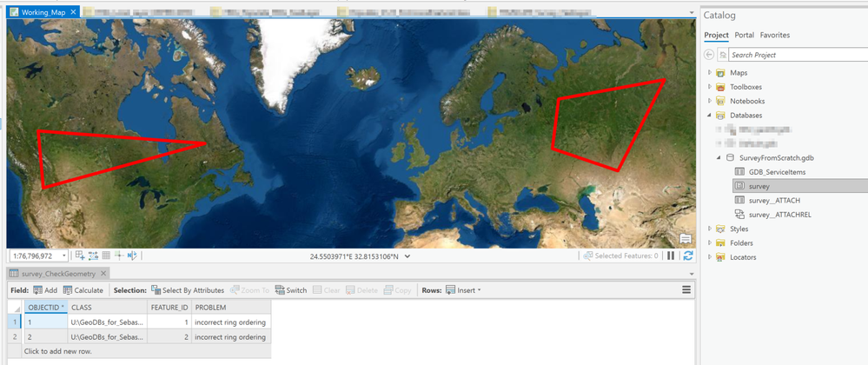Click the Selected Features count

(x=620, y=255)
